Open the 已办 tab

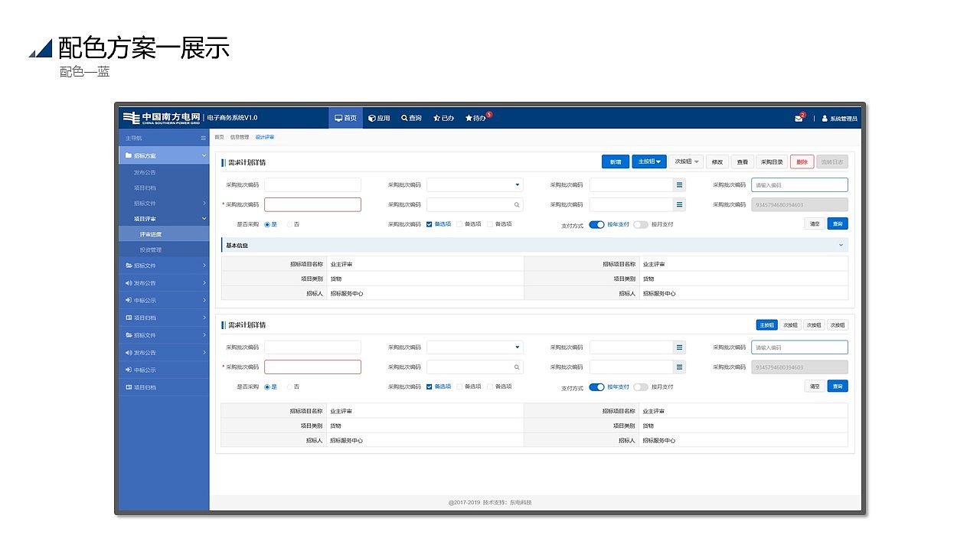pyautogui.click(x=444, y=118)
